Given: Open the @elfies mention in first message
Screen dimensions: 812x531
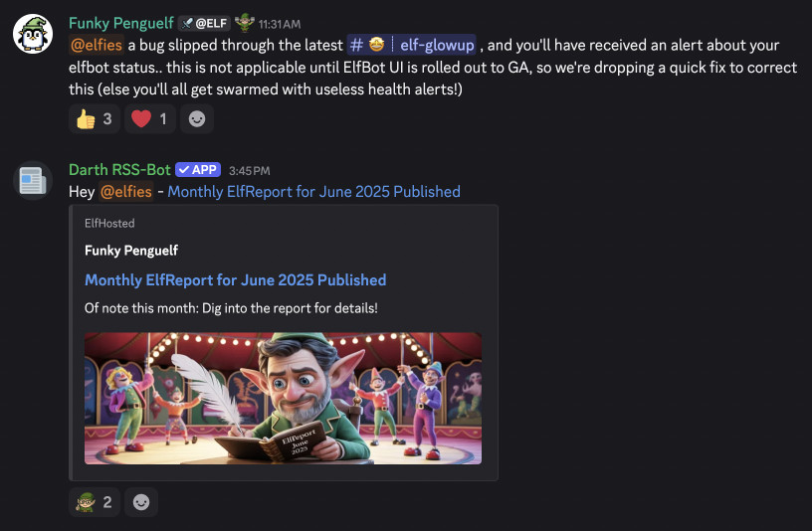Looking at the screenshot, I should [x=97, y=45].
